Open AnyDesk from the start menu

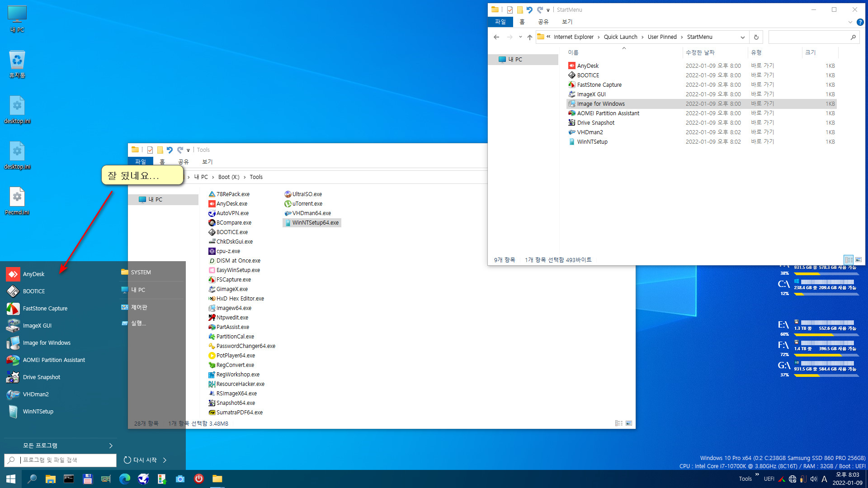(x=34, y=274)
